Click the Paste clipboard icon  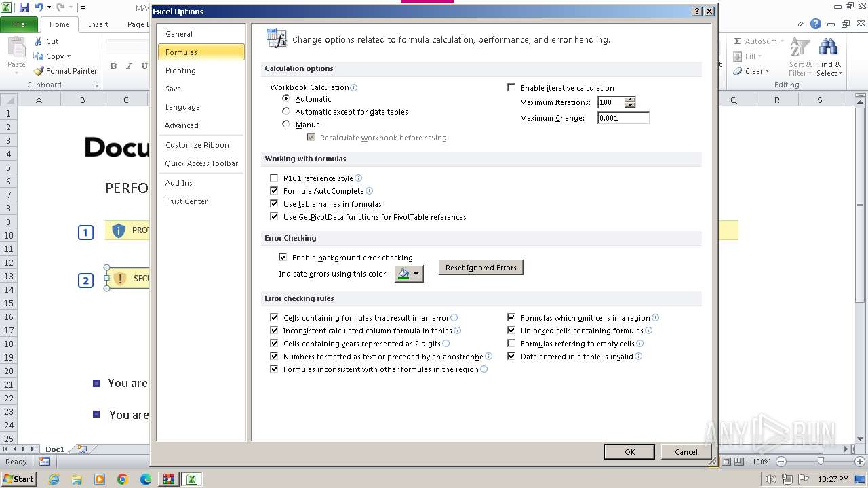16,48
